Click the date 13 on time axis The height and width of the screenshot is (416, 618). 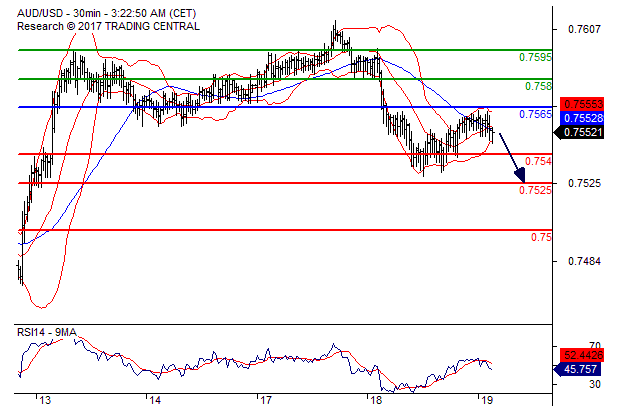click(x=45, y=401)
